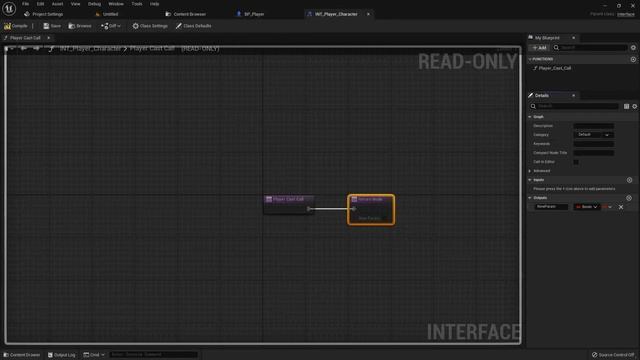Open the Category Default dropdown
The width and height of the screenshot is (640, 360).
[593, 135]
